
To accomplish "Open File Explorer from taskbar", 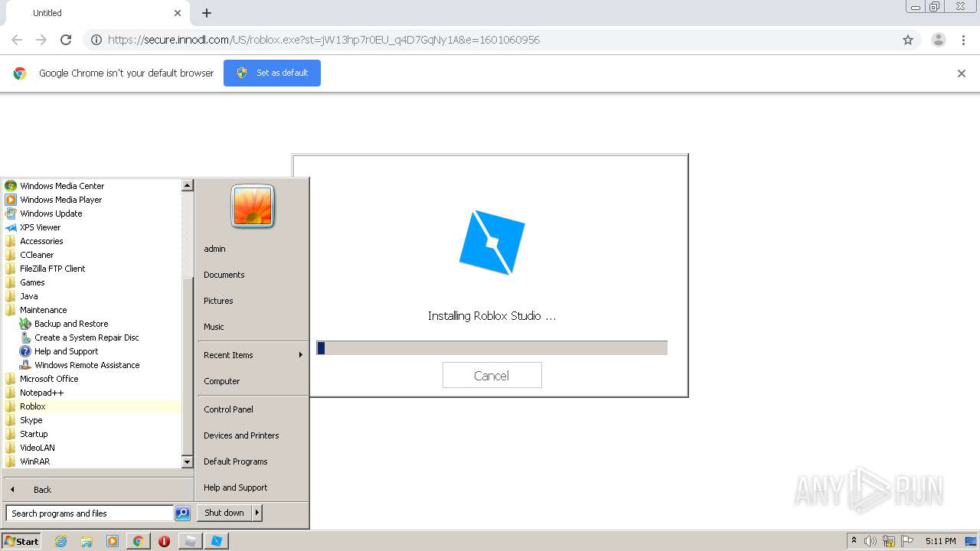I will click(x=87, y=541).
